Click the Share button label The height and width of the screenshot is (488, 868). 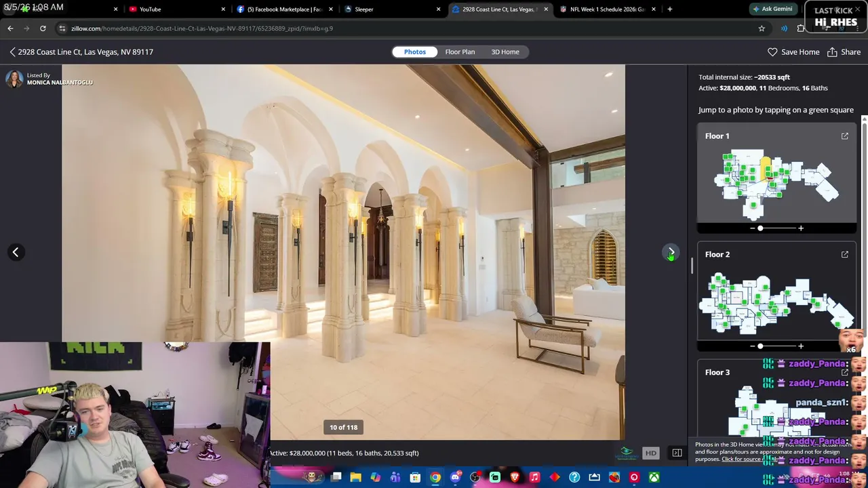[850, 52]
